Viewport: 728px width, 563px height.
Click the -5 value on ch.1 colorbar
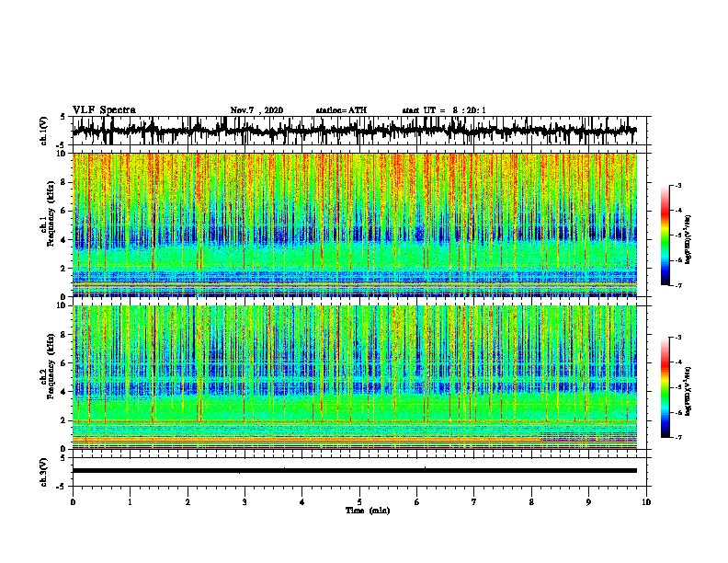[x=677, y=236]
